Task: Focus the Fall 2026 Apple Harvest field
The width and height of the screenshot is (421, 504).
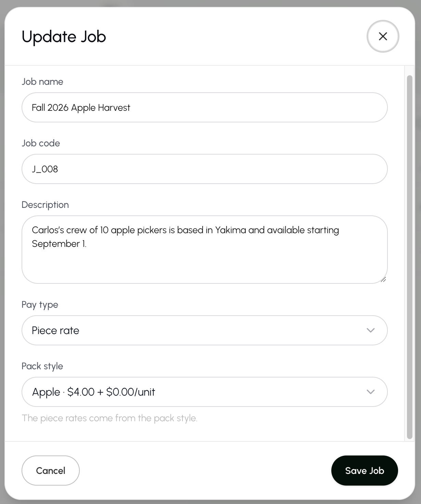Action: click(204, 107)
